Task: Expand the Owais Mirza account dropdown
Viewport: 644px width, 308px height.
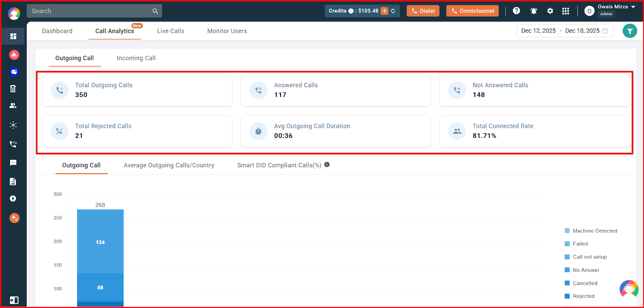Action: [633, 7]
